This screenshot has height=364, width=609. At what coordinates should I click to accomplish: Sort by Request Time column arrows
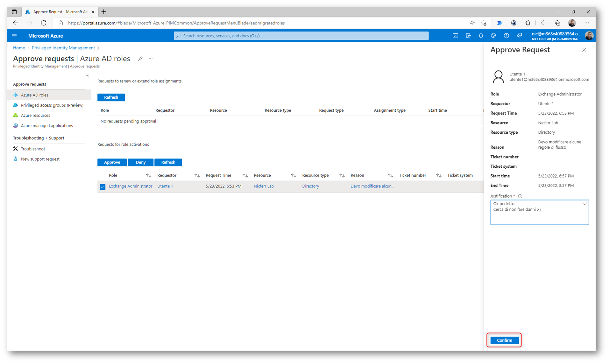pyautogui.click(x=245, y=176)
